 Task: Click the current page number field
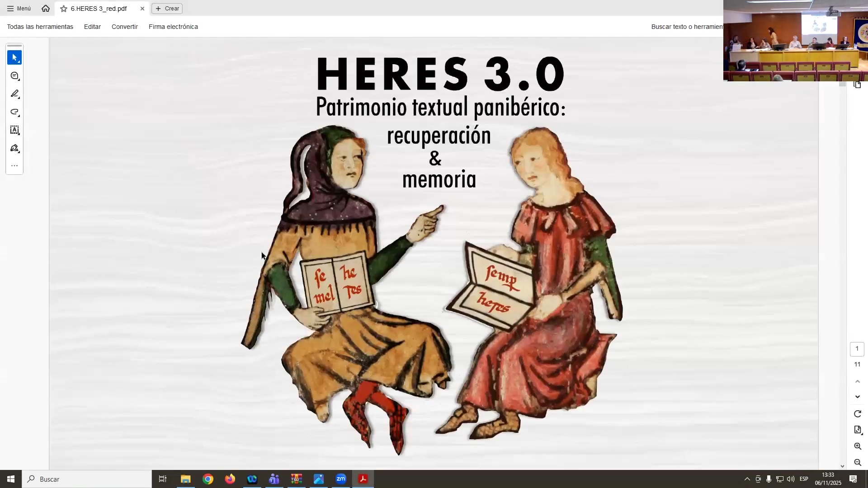click(857, 349)
